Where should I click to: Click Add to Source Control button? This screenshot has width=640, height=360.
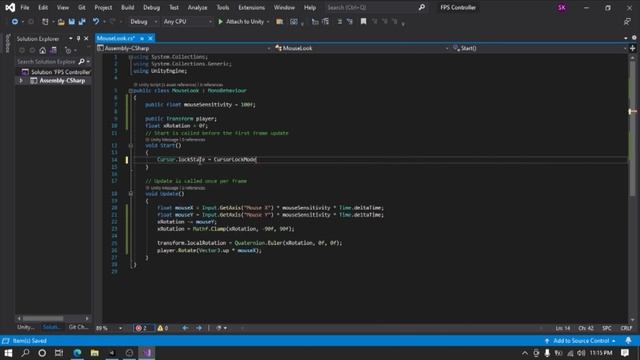click(x=580, y=341)
